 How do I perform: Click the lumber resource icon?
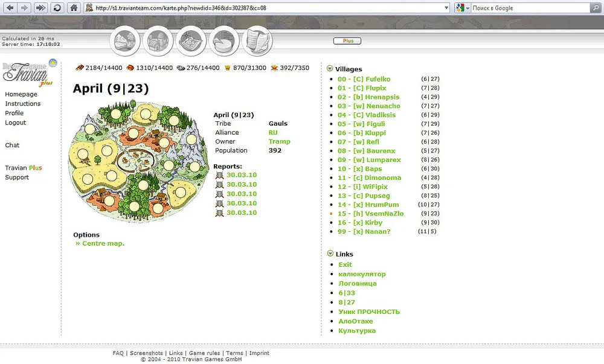pos(80,68)
